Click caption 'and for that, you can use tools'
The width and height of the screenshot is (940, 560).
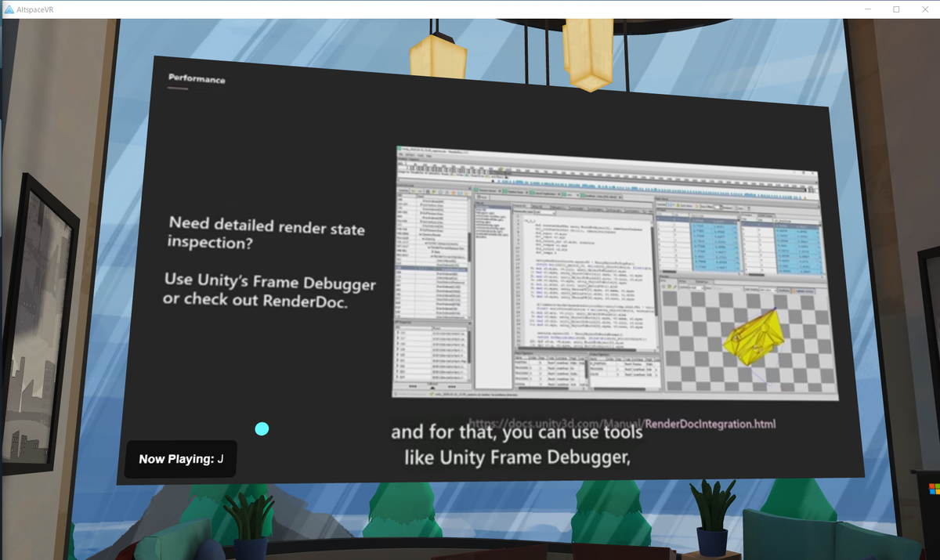point(517,432)
